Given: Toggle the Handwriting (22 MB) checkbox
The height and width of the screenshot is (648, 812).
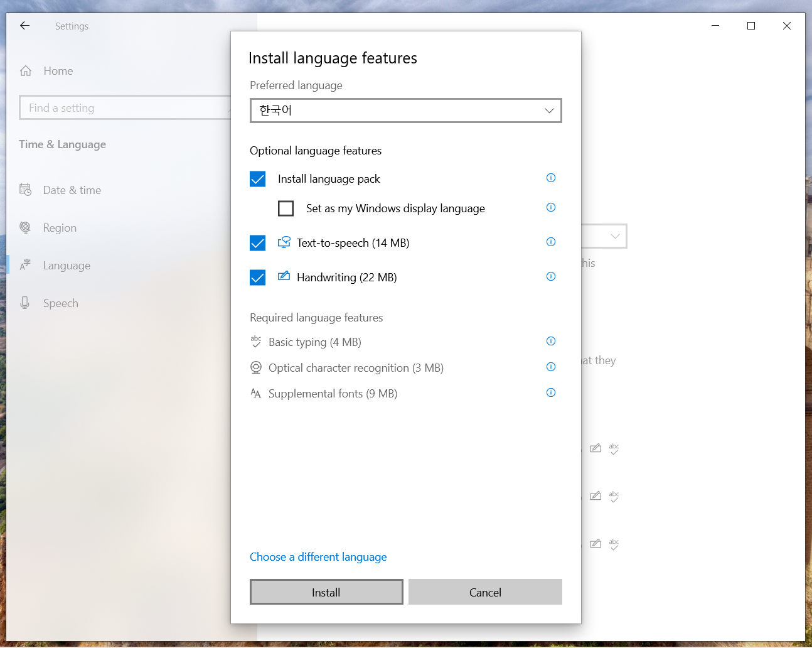Looking at the screenshot, I should point(258,278).
